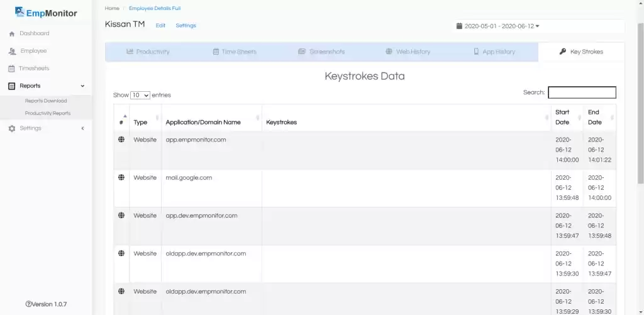Click the Search input field

coord(582,92)
